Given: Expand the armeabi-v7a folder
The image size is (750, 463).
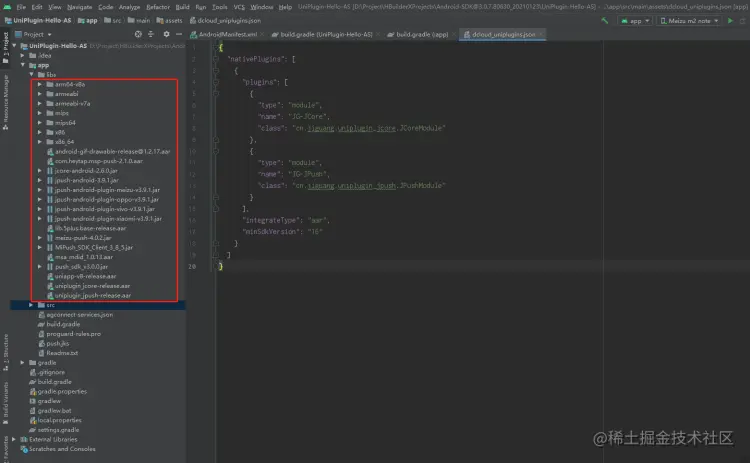Looking at the screenshot, I should 40,103.
